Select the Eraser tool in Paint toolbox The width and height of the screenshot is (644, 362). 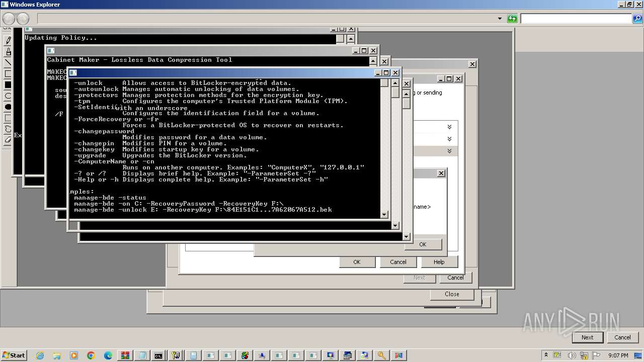(8, 140)
